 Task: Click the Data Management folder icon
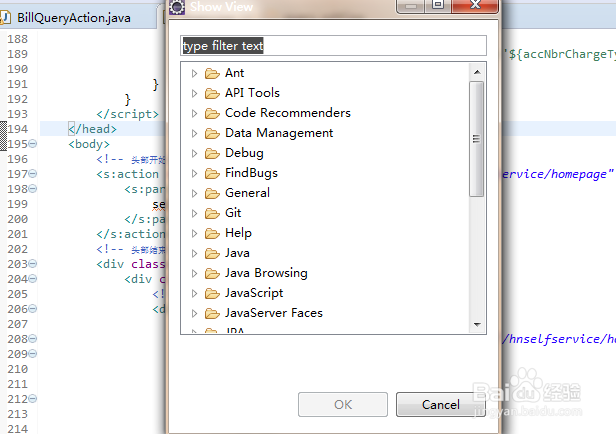[212, 134]
